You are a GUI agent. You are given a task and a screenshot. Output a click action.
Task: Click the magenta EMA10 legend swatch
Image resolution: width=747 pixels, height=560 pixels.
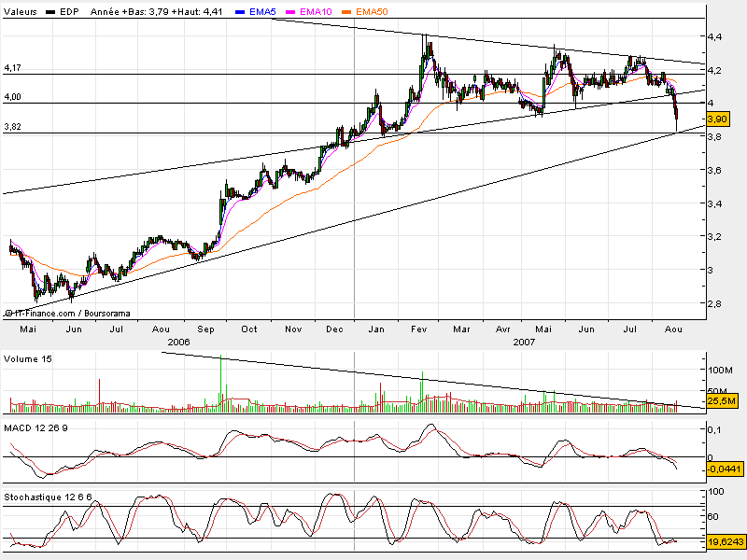pos(291,12)
